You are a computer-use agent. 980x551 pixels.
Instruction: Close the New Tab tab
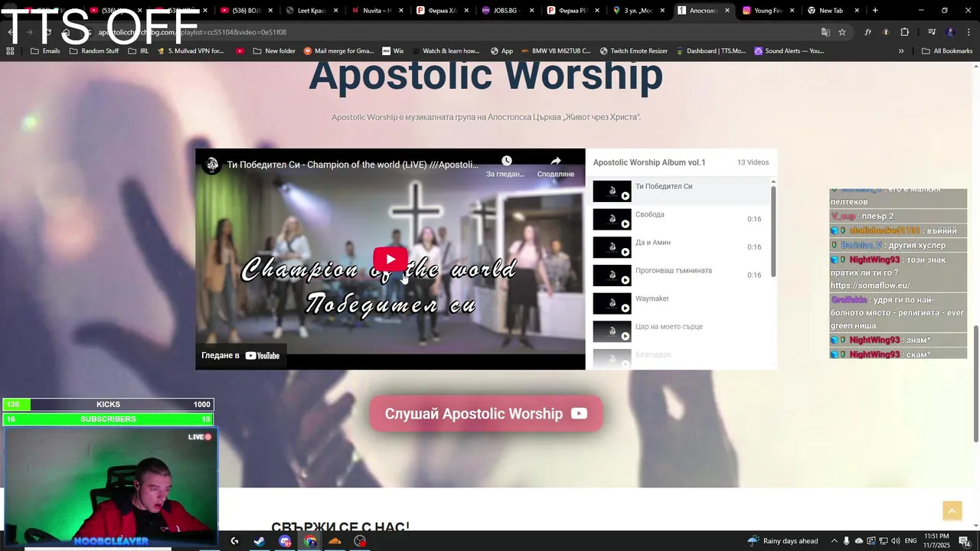point(857,11)
